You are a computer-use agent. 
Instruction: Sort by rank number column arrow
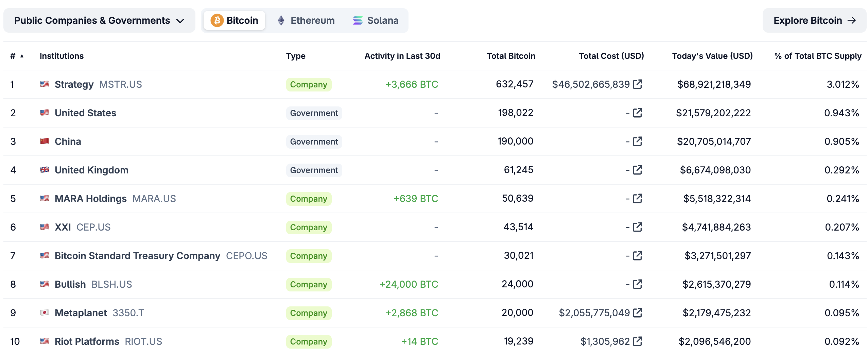[x=22, y=56]
